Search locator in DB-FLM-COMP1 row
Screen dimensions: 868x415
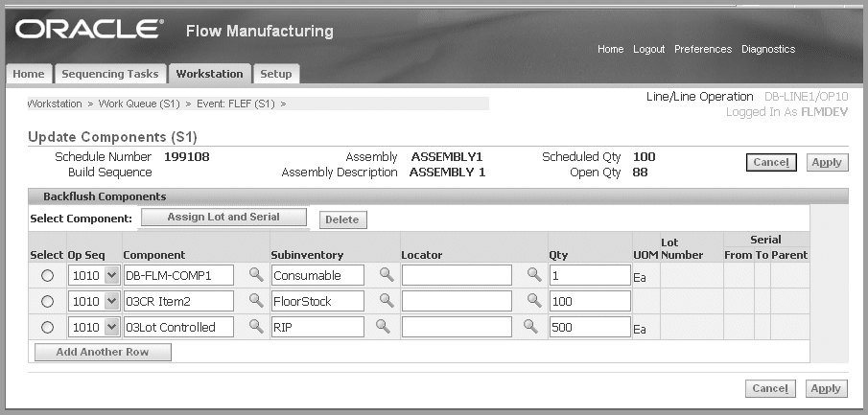[x=533, y=274]
